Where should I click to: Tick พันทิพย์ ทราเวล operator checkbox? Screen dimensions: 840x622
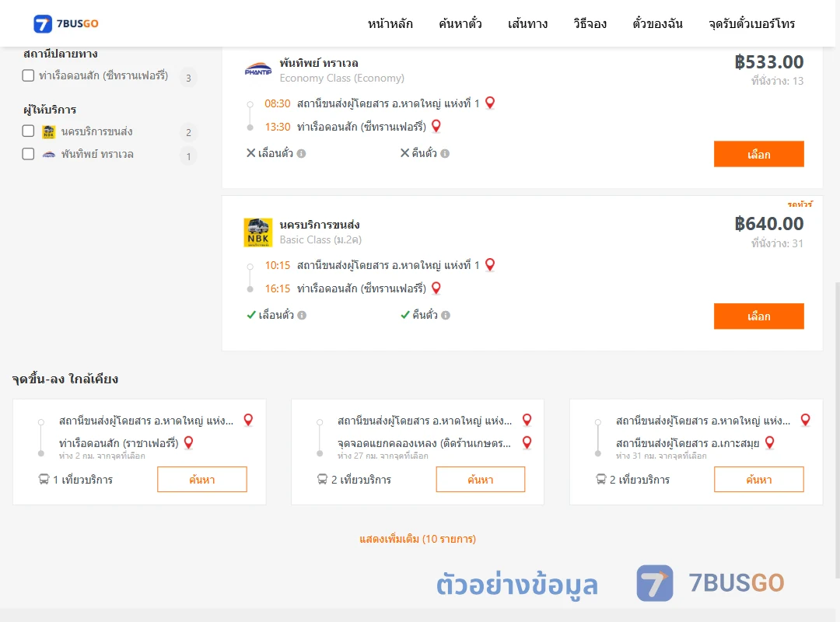[29, 154]
